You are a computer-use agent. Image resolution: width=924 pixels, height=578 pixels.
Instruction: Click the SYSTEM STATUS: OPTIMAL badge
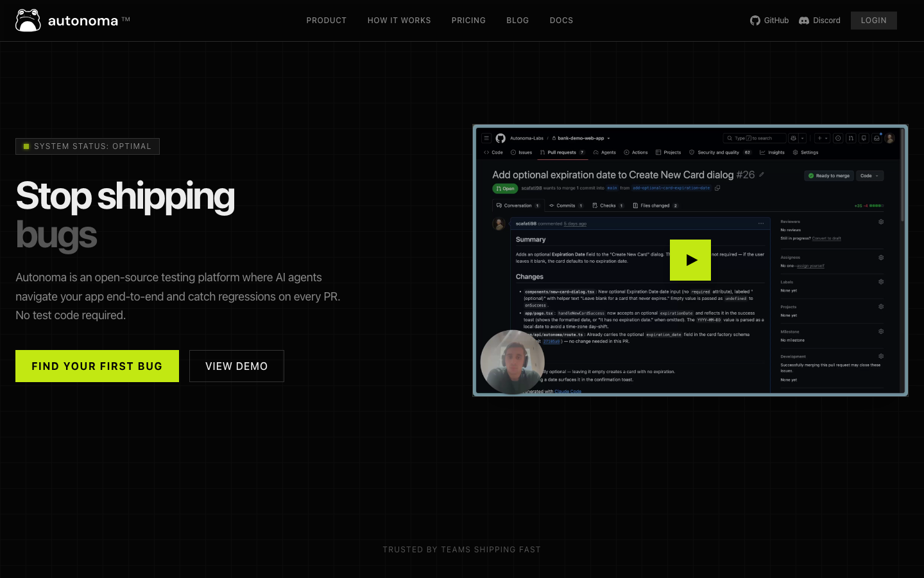87,146
